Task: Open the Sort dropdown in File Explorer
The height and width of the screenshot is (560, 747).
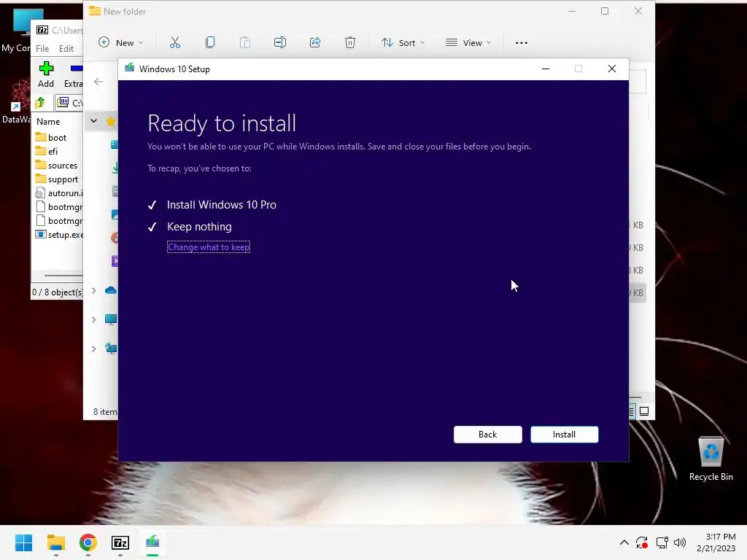Action: click(403, 42)
